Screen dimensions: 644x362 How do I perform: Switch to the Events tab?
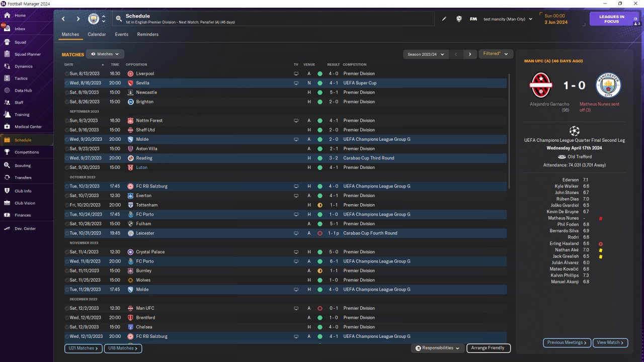tap(121, 35)
